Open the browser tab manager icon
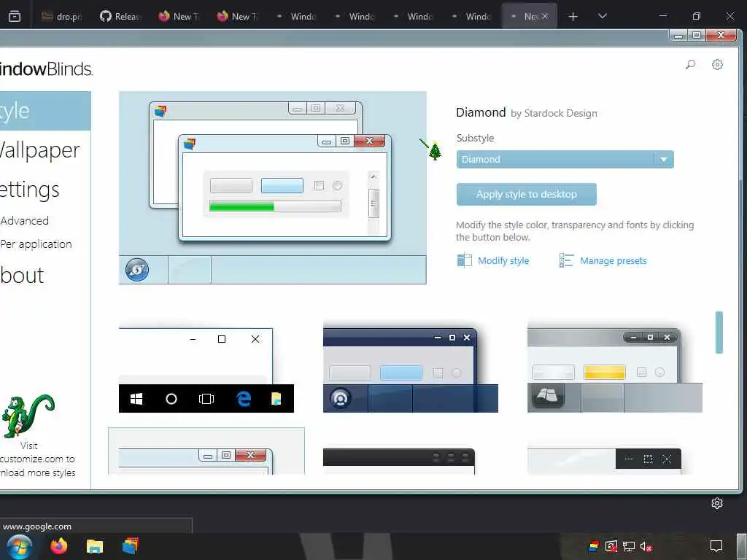Screen dimensions: 747x560 [x=15, y=16]
